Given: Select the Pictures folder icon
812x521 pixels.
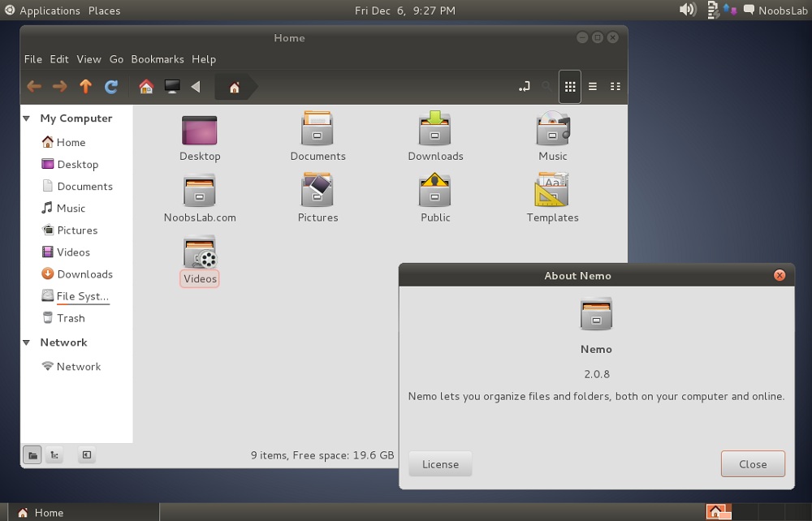Looking at the screenshot, I should [x=317, y=189].
